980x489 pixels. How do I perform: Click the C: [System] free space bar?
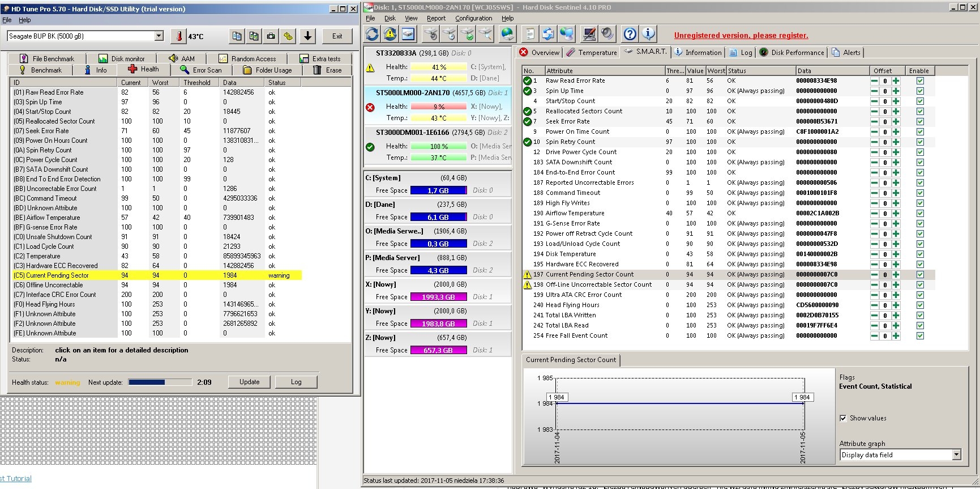439,190
